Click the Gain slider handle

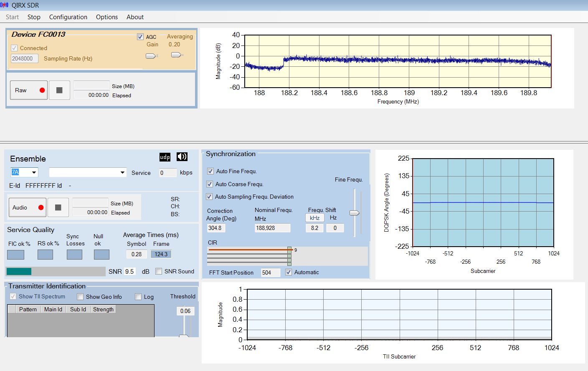click(x=151, y=56)
